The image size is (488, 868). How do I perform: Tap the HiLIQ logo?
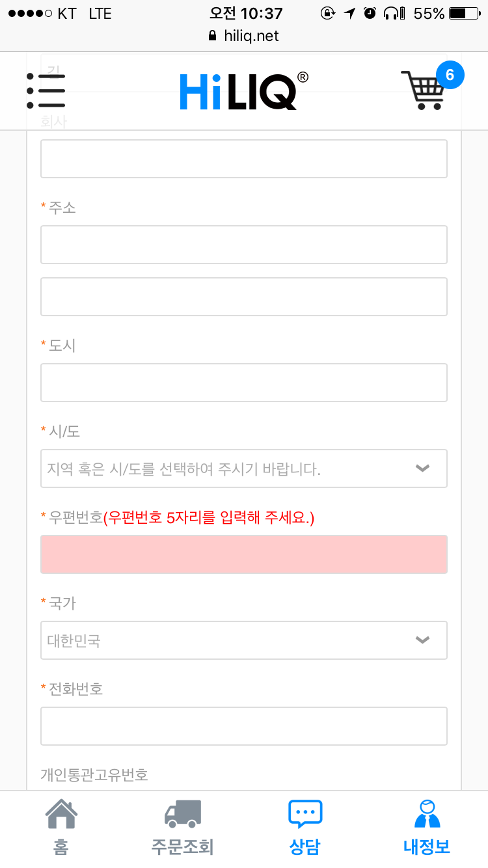coord(244,91)
